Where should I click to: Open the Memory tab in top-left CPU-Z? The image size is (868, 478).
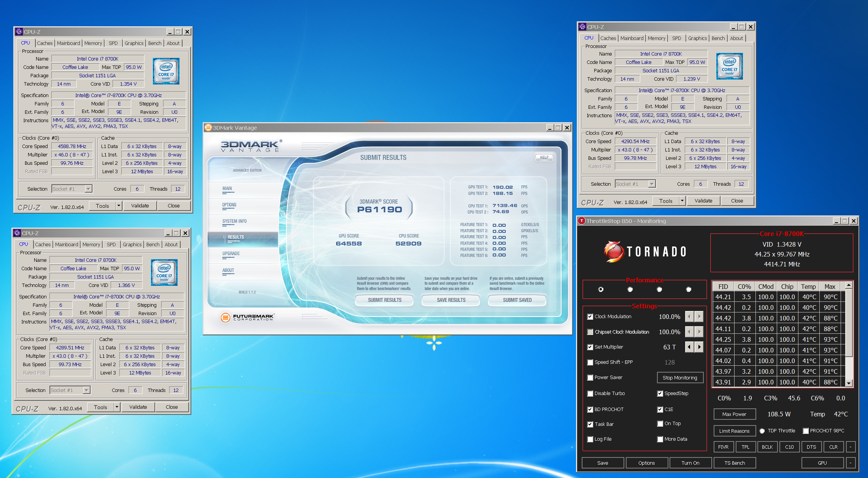pyautogui.click(x=93, y=43)
